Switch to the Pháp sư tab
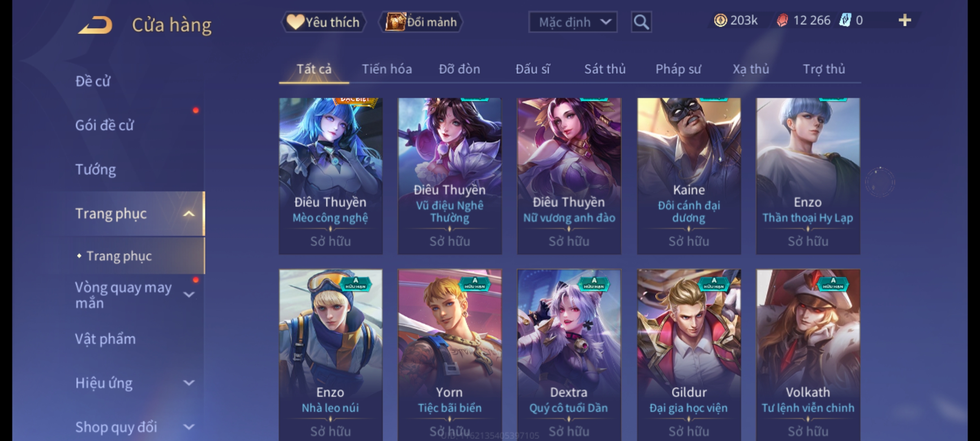Viewport: 980px width, 441px height. pos(678,69)
